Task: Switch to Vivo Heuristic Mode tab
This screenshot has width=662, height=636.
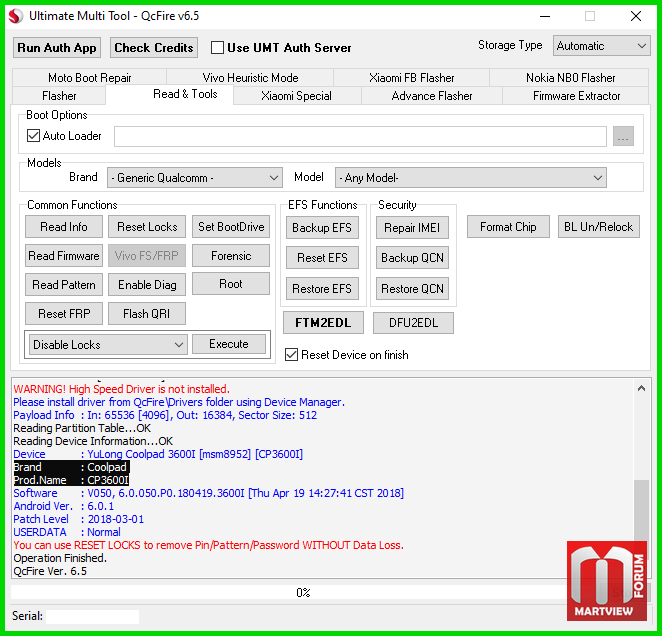Action: [x=250, y=78]
